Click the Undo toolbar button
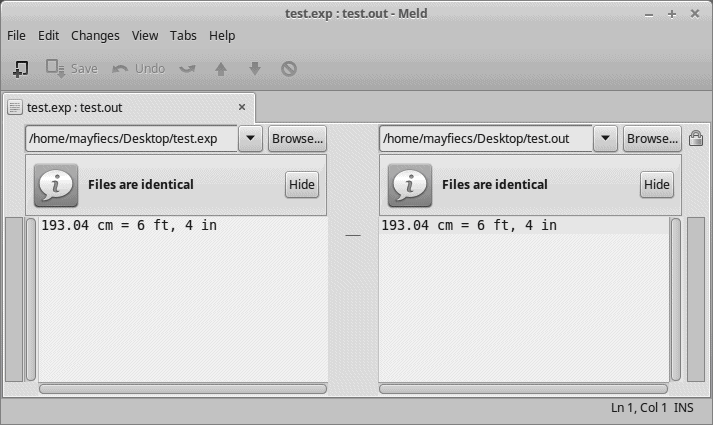The height and width of the screenshot is (425, 713). (138, 69)
